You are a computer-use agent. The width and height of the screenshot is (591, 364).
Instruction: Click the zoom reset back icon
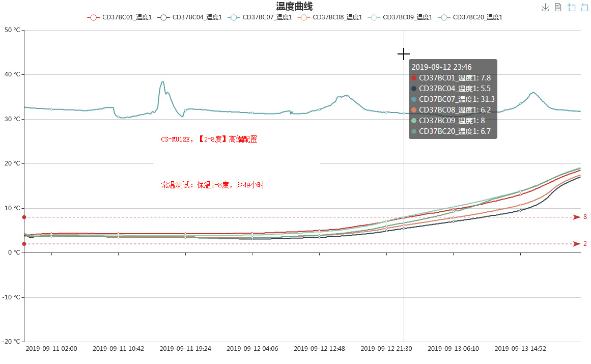pos(584,8)
